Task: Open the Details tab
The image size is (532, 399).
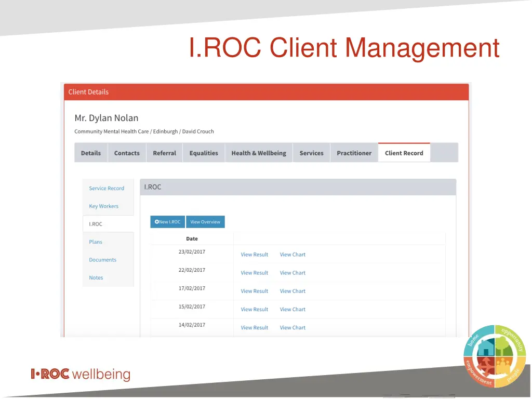Action: pyautogui.click(x=91, y=153)
